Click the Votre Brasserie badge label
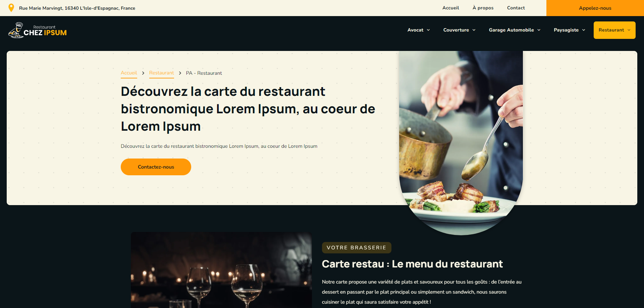 point(357,248)
